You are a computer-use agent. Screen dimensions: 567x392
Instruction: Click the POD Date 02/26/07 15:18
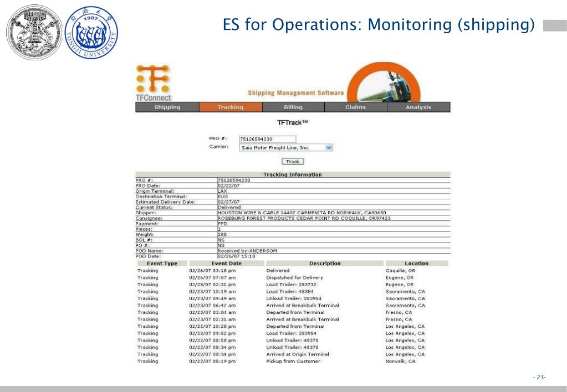pos(237,256)
